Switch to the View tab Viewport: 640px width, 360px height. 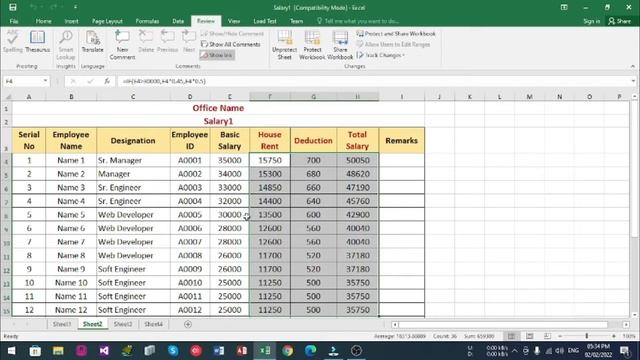[x=234, y=21]
